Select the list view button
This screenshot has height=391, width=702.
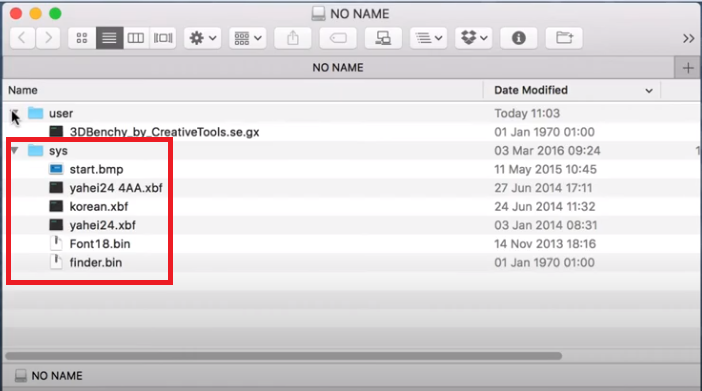coord(109,38)
